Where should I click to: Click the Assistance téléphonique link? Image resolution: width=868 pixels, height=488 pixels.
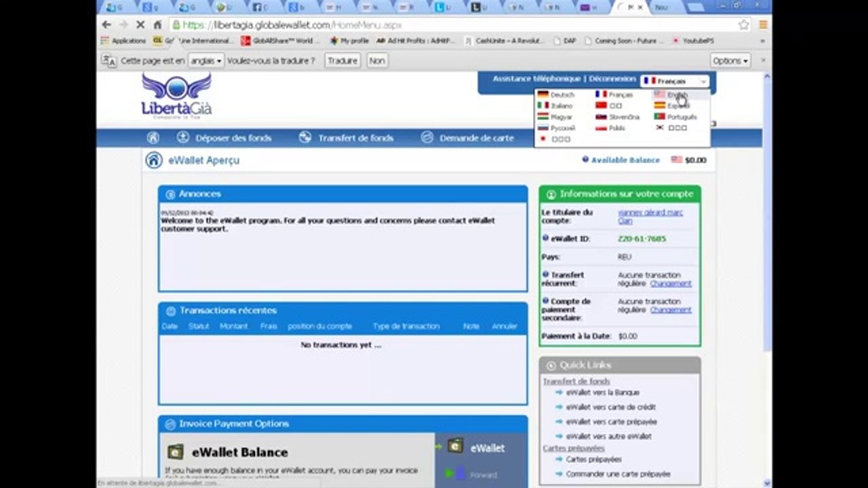536,79
